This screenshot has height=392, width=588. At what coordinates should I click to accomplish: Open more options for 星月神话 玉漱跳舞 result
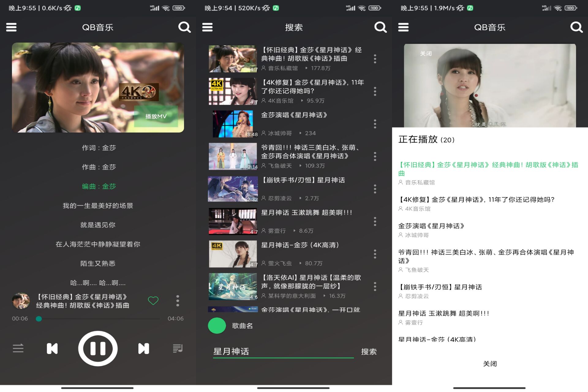(x=375, y=221)
